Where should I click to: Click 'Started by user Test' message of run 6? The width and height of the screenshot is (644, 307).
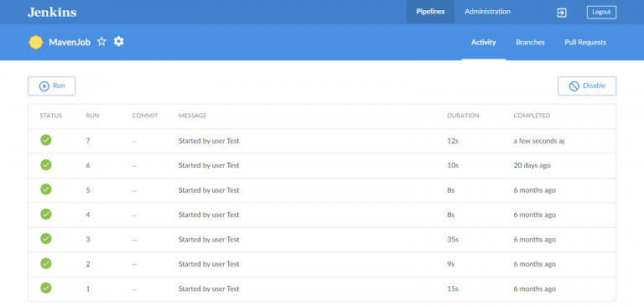click(x=209, y=165)
